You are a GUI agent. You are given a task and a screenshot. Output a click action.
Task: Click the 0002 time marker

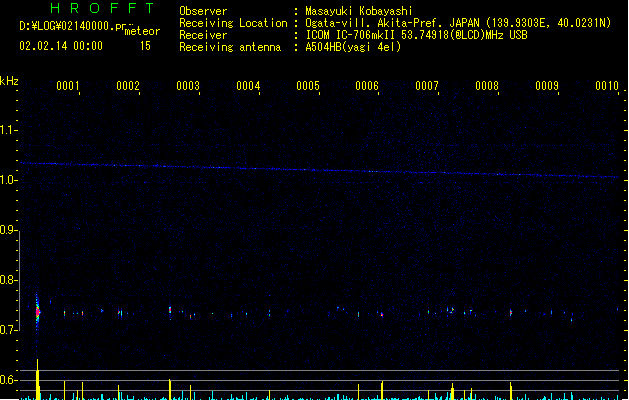128,86
